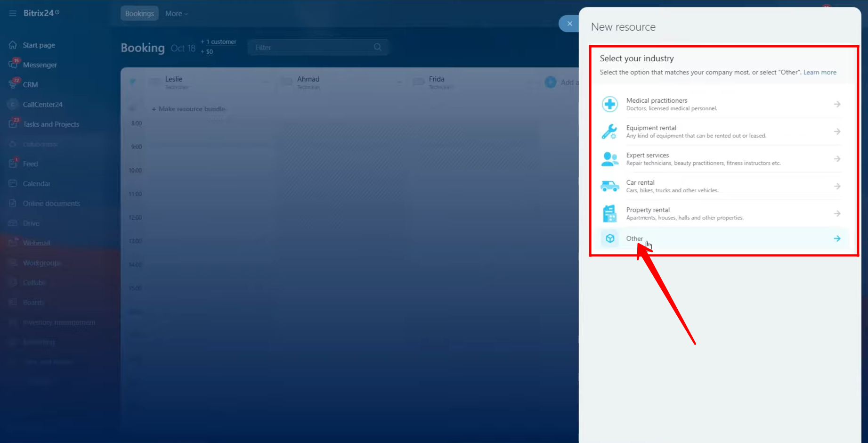
Task: Click the Medical practitioners cross icon
Action: [x=609, y=104]
